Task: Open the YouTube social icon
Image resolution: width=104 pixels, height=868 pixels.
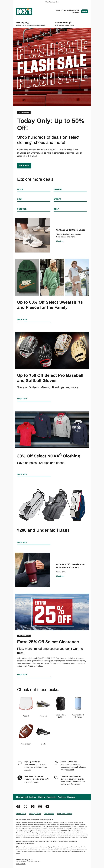Action: pos(47,806)
